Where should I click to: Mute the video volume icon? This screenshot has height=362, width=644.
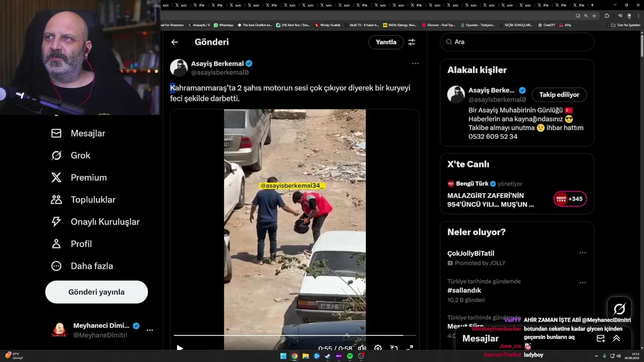[x=362, y=348]
